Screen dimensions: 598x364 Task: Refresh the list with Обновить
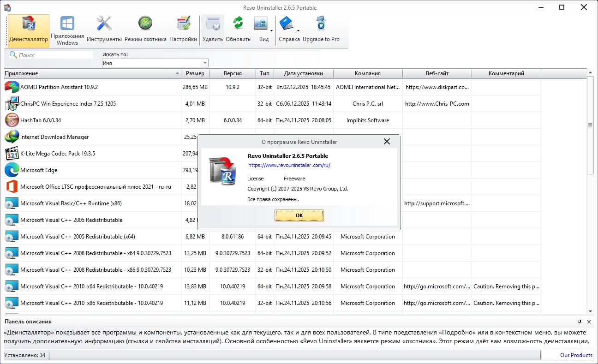tap(238, 30)
